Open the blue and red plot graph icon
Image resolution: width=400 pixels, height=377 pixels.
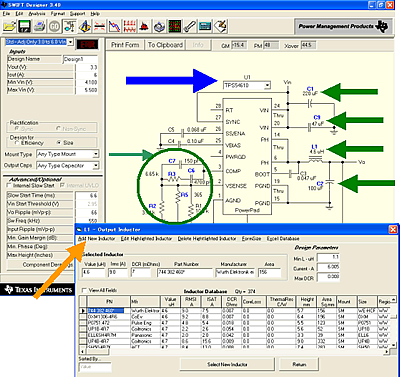(x=114, y=26)
